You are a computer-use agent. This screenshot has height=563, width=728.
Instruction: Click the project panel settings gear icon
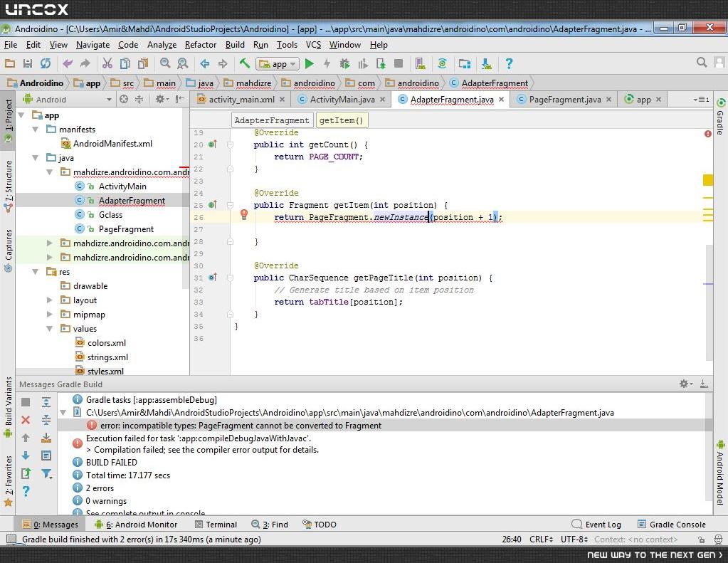pos(161,99)
